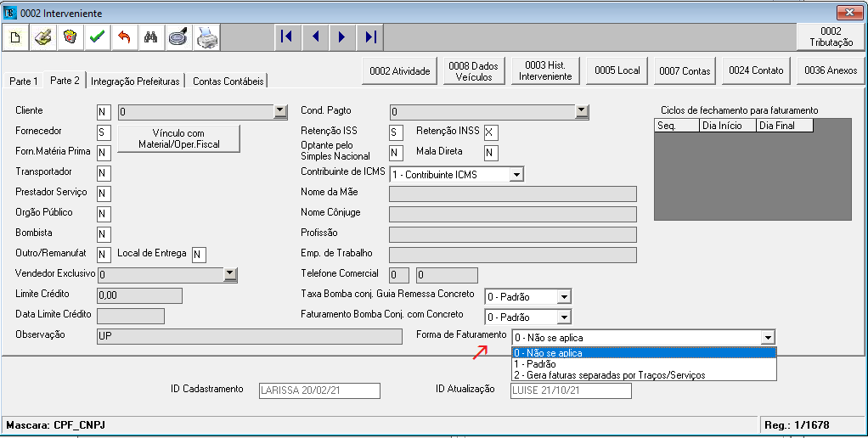Screen dimensions: 868x438
Task: Click the magnifier over disk icon
Action: pyautogui.click(x=178, y=37)
